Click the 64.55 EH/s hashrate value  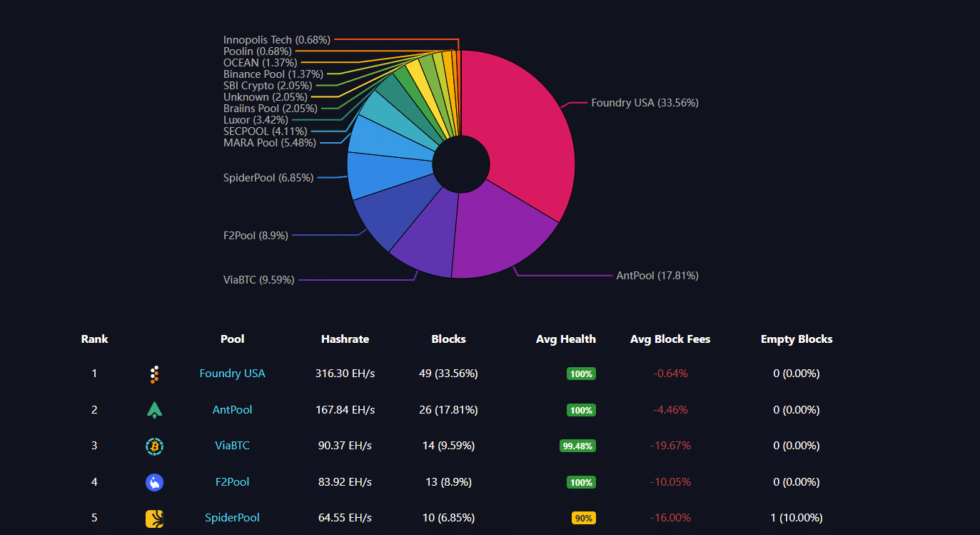point(345,518)
